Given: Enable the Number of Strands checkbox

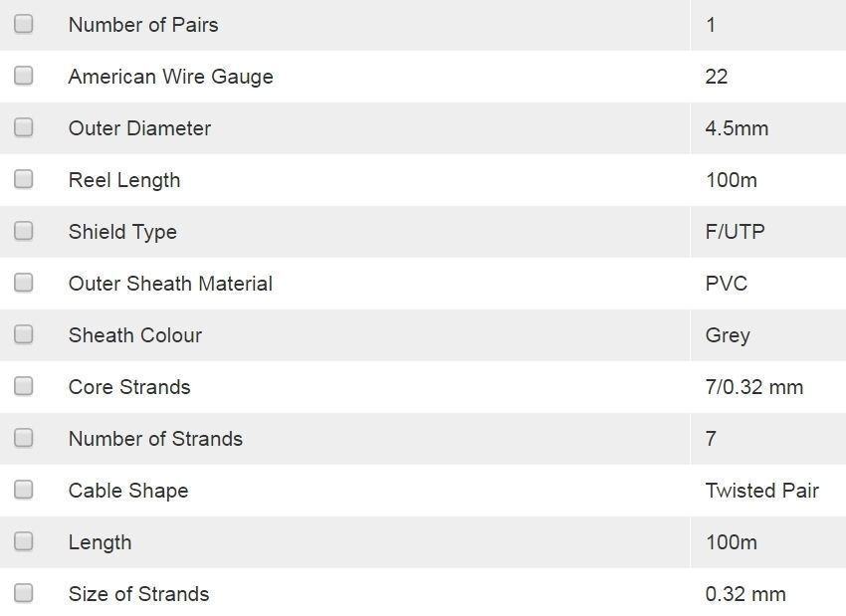Looking at the screenshot, I should coord(24,438).
